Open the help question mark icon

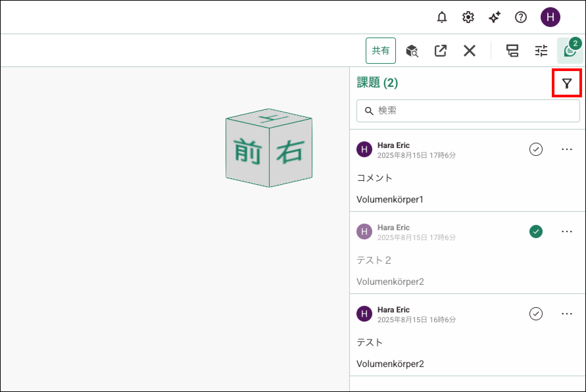coord(521,17)
